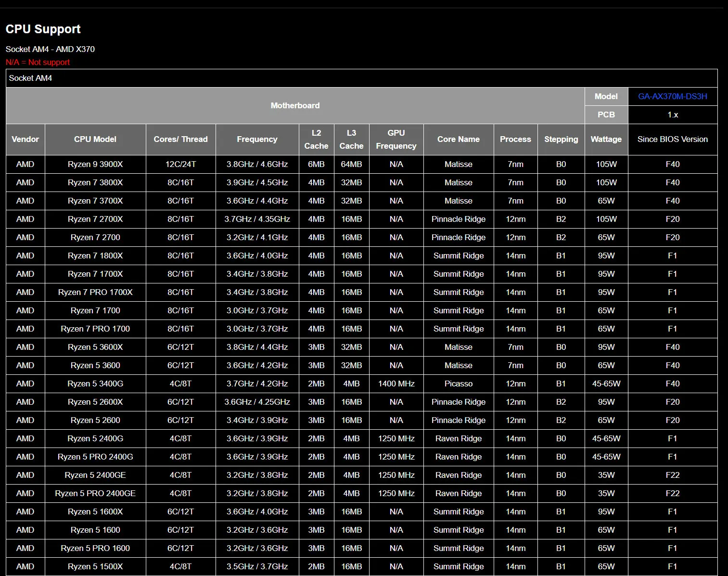Click Ryzen 5 3600X's 95W wattage cell
Viewport: 728px width, 576px height.
(x=606, y=347)
